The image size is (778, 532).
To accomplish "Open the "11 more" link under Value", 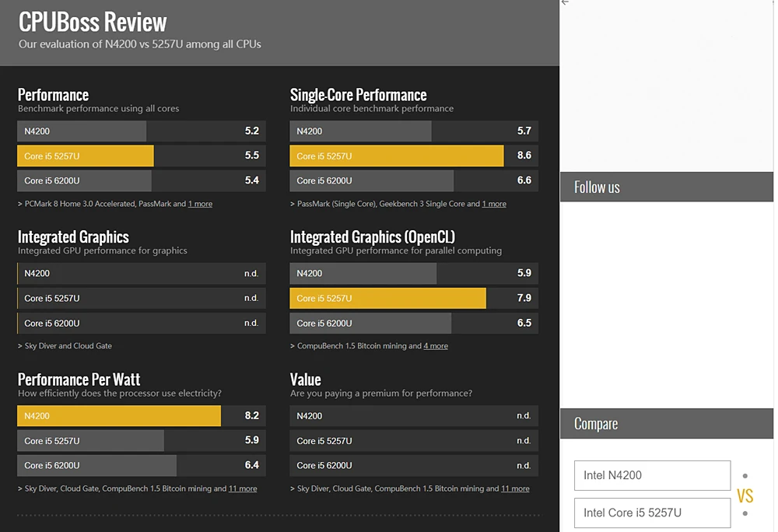I will 515,488.
